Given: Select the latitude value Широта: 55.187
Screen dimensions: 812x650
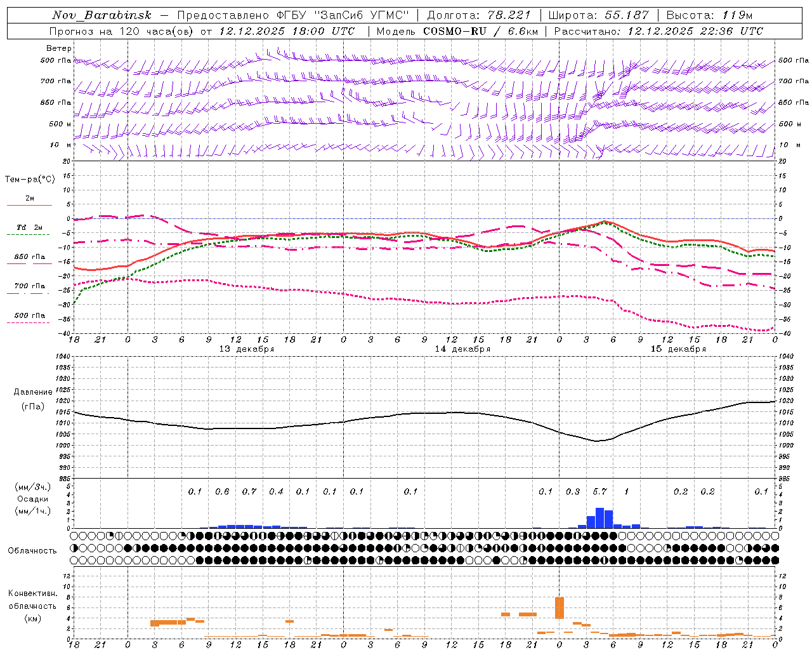Looking at the screenshot, I should coord(599,15).
